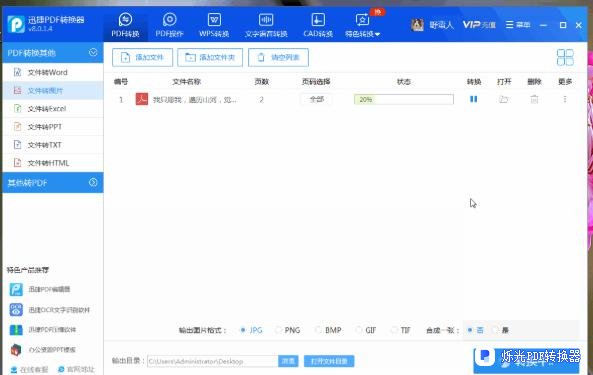Switch to grid thumbnail view
The height and width of the screenshot is (375, 593).
coord(565,57)
